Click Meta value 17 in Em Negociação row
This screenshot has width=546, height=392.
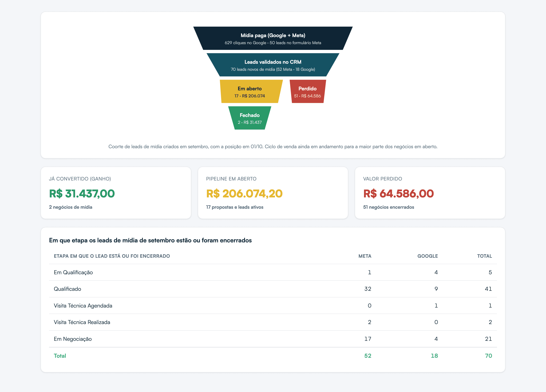pyautogui.click(x=368, y=339)
